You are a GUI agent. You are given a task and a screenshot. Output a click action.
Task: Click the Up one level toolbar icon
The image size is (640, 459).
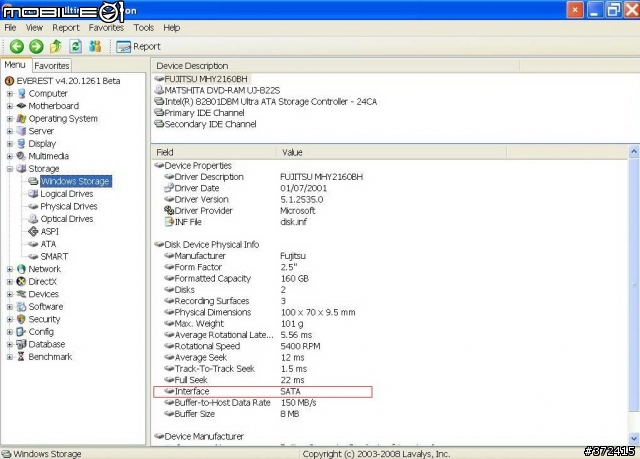[x=56, y=46]
